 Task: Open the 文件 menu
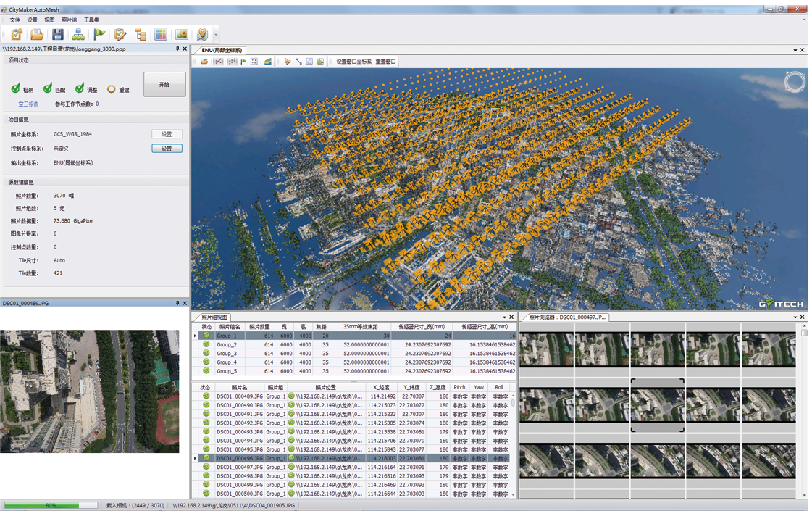pyautogui.click(x=15, y=20)
